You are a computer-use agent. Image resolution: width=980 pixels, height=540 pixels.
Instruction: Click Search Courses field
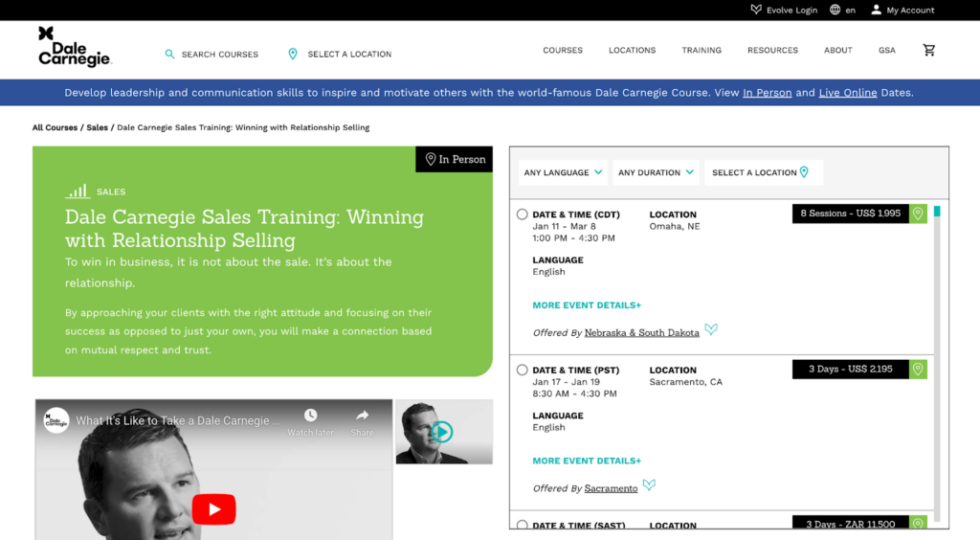[220, 55]
